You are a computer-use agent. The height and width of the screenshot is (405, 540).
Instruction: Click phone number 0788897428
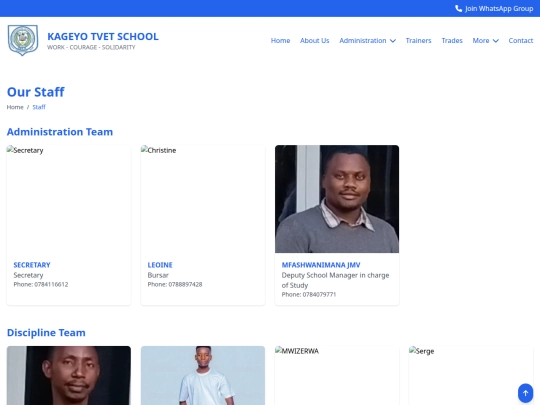(x=185, y=284)
